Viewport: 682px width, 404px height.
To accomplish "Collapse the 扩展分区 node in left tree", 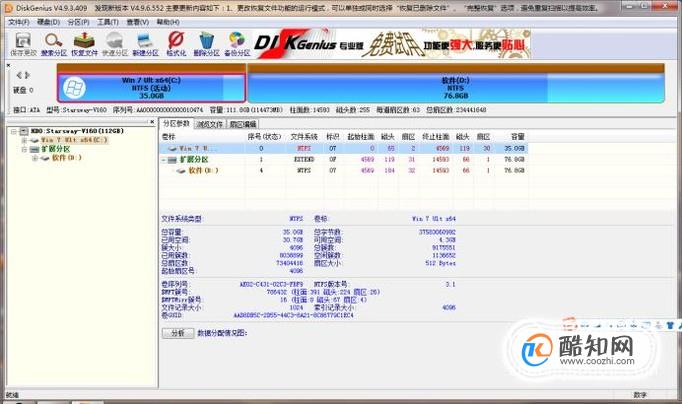I will (x=24, y=149).
